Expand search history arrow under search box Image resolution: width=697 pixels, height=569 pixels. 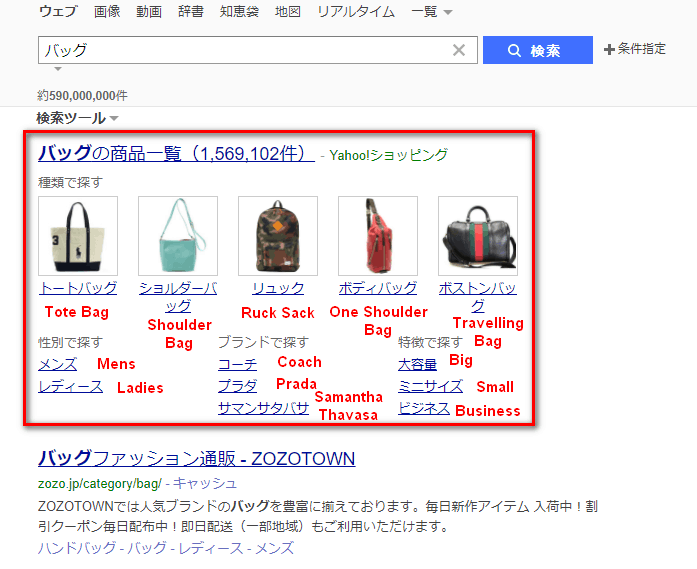tap(58, 69)
